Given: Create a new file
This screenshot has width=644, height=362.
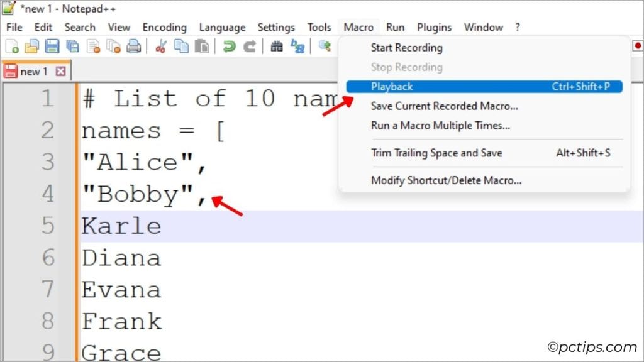Looking at the screenshot, I should click(11, 46).
